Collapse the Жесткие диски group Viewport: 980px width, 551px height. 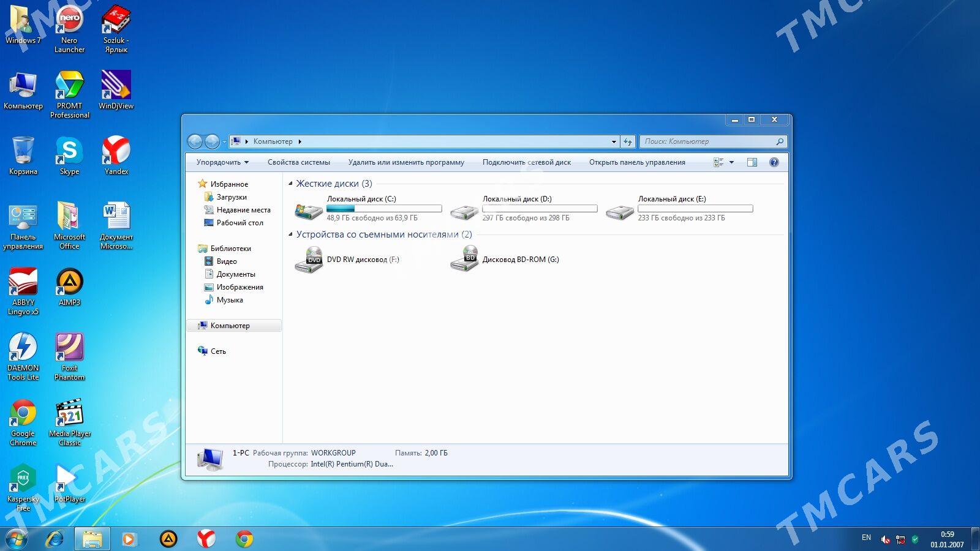tap(291, 184)
